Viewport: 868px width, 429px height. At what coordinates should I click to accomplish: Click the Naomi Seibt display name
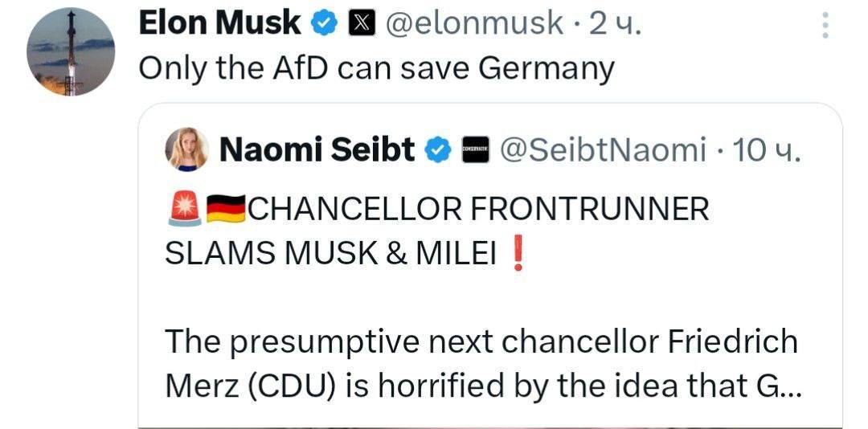(317, 149)
